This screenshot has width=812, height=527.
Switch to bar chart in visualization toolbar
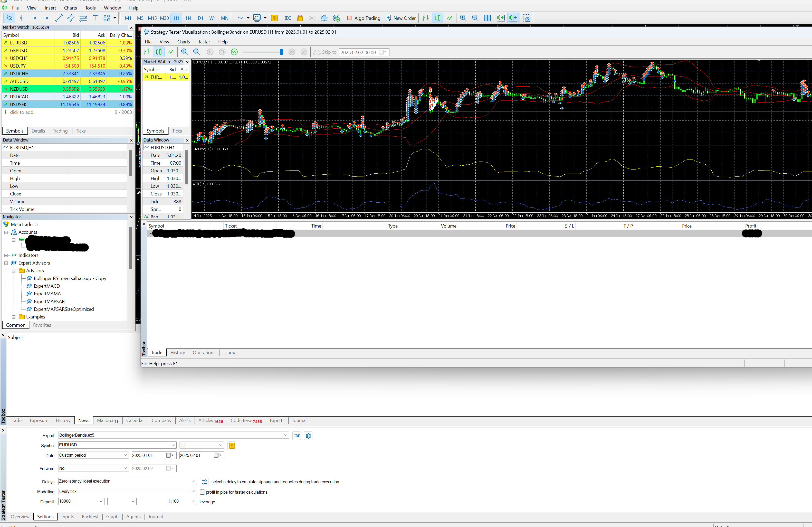click(147, 52)
